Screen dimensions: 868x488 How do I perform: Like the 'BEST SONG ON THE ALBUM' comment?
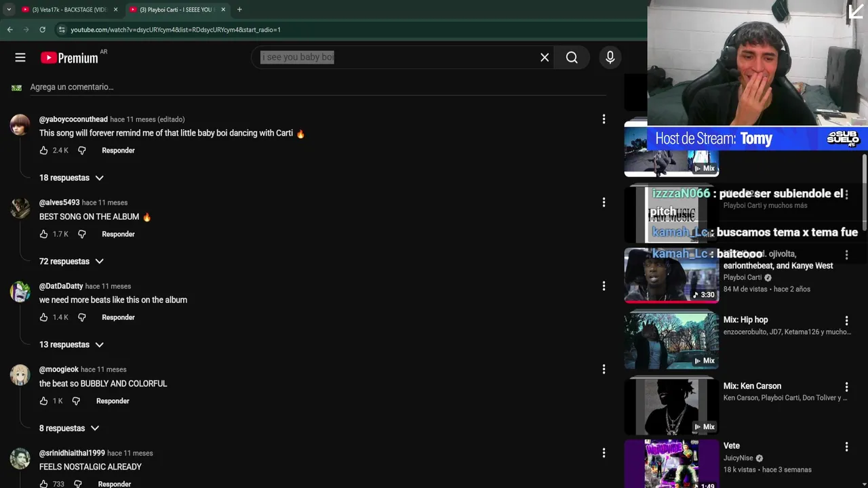coord(43,235)
